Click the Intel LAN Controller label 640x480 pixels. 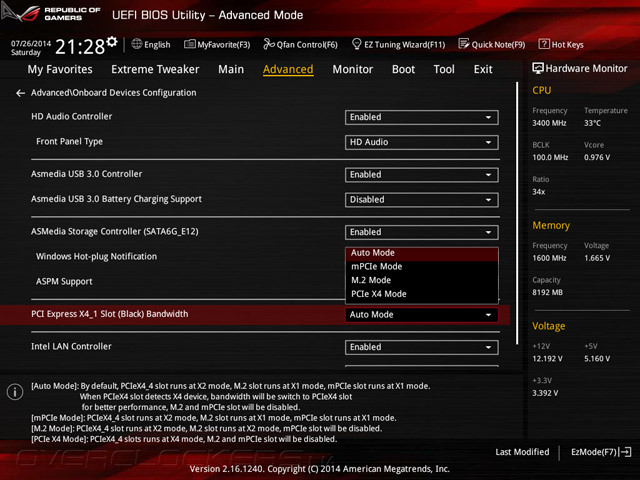pyautogui.click(x=71, y=347)
